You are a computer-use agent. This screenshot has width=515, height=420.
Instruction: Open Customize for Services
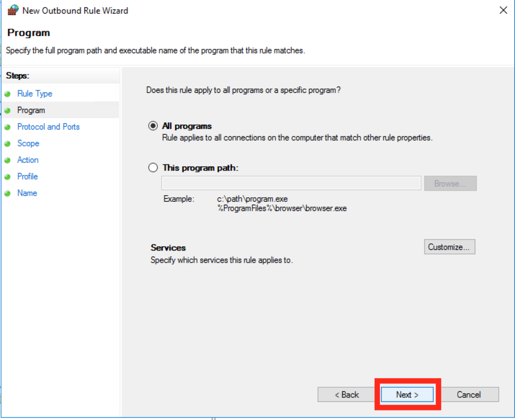(449, 246)
